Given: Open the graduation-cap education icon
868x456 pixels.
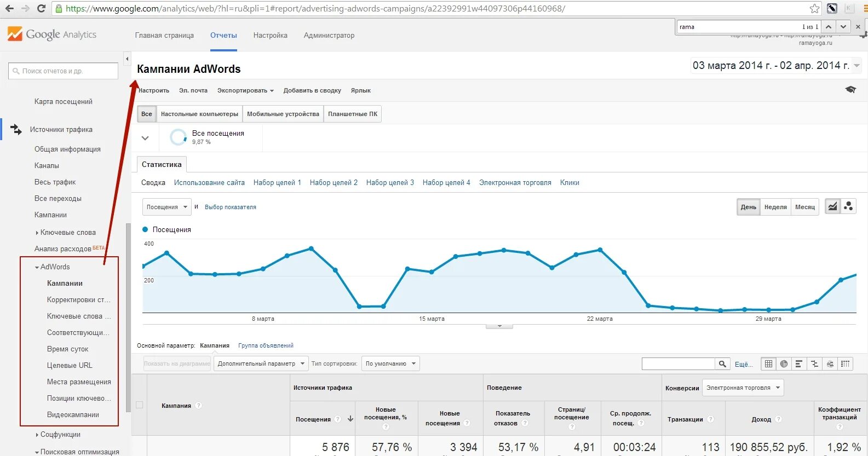Looking at the screenshot, I should [x=850, y=89].
